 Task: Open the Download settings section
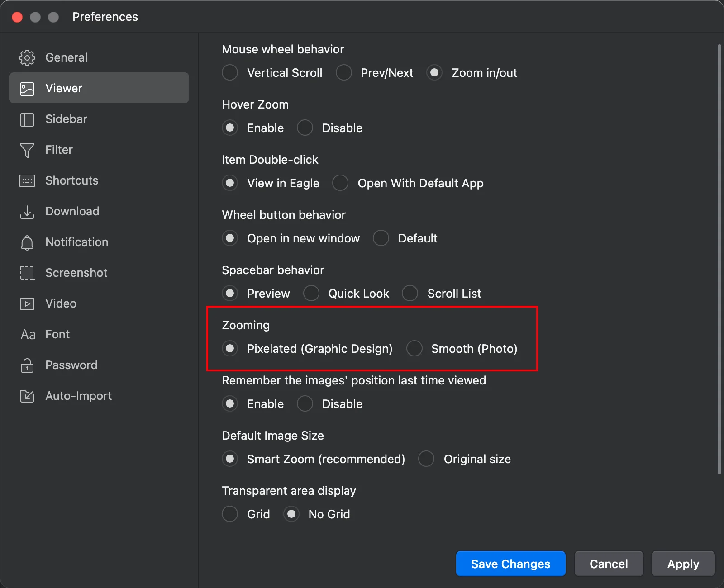pyautogui.click(x=99, y=211)
